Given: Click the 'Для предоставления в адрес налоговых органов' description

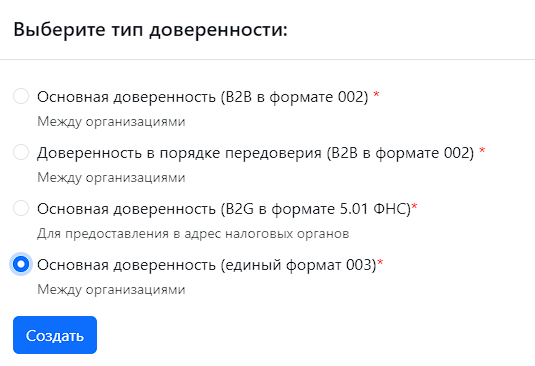Looking at the screenshot, I should 193,234.
